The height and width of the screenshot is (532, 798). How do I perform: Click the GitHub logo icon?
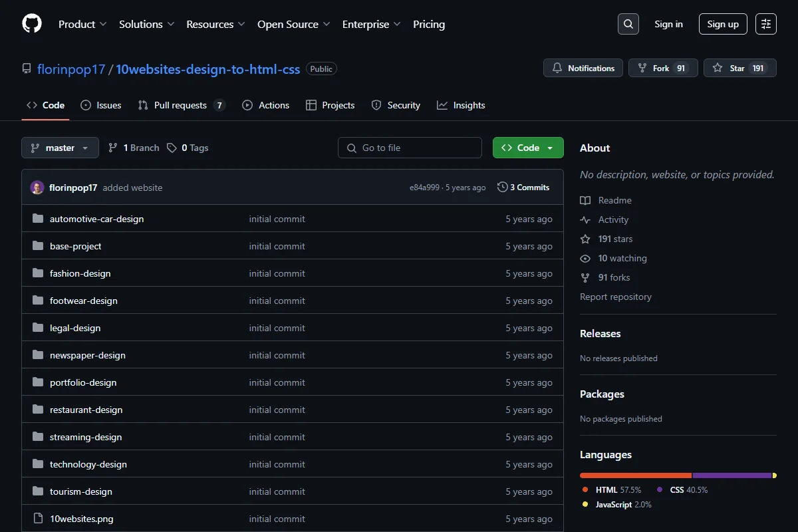click(32, 24)
